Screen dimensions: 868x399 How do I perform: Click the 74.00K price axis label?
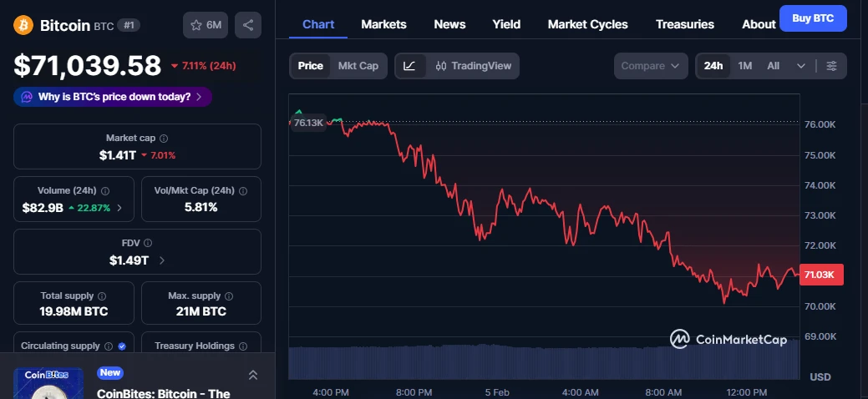click(x=820, y=185)
